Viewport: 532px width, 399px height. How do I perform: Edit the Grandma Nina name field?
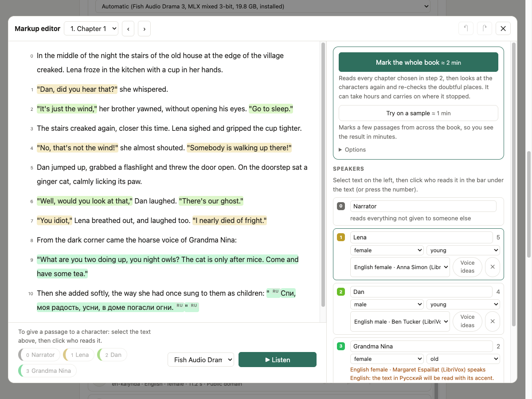pos(422,346)
